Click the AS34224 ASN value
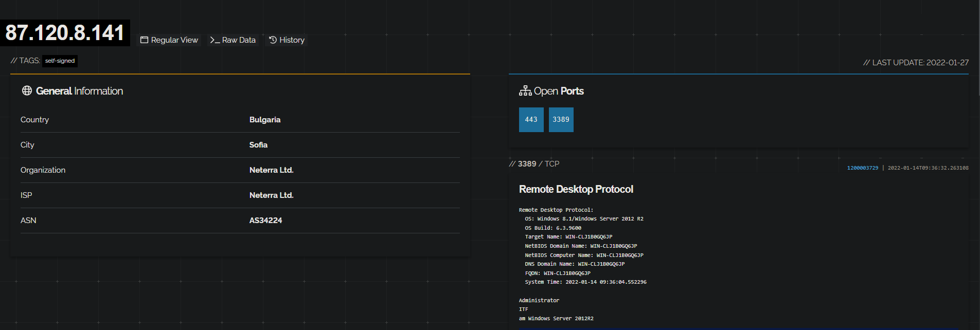The height and width of the screenshot is (330, 980). coord(265,221)
